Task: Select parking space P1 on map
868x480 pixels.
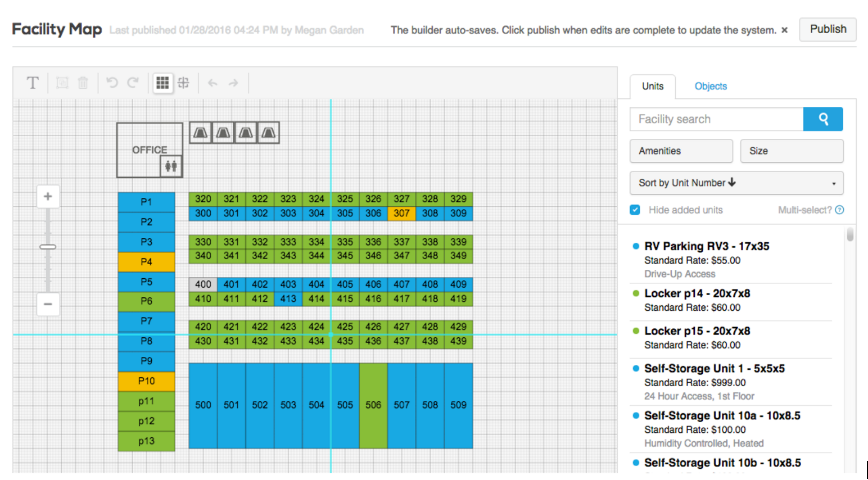Action: point(146,202)
